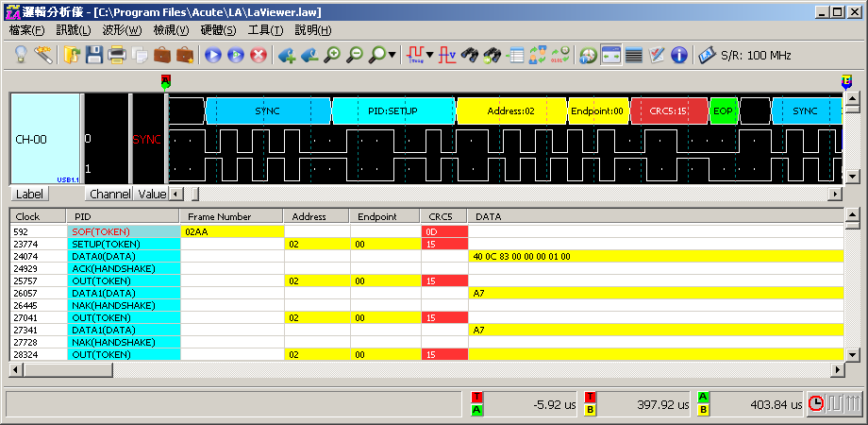
Task: Click the Channel column button
Action: tap(109, 194)
